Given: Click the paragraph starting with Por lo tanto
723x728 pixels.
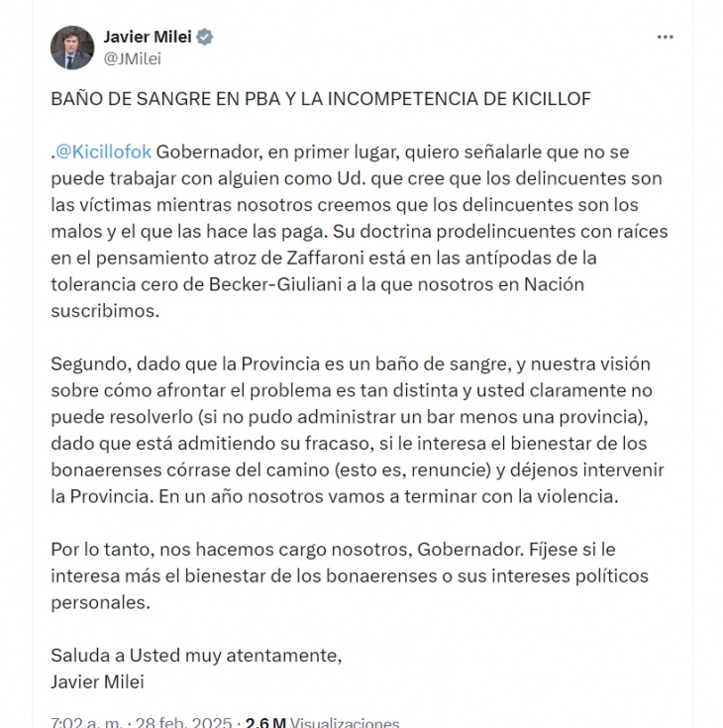Looking at the screenshot, I should pos(350,575).
